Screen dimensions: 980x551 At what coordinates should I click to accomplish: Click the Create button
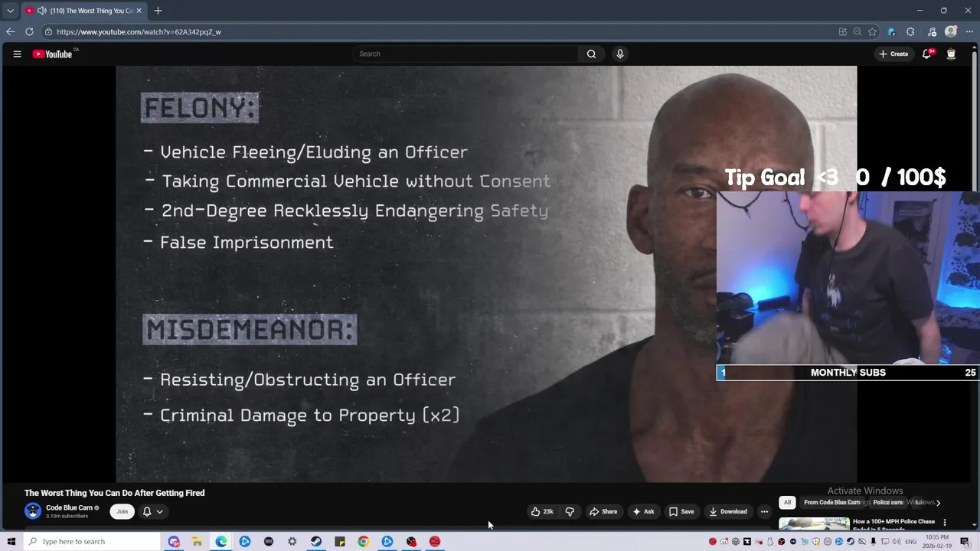[893, 54]
